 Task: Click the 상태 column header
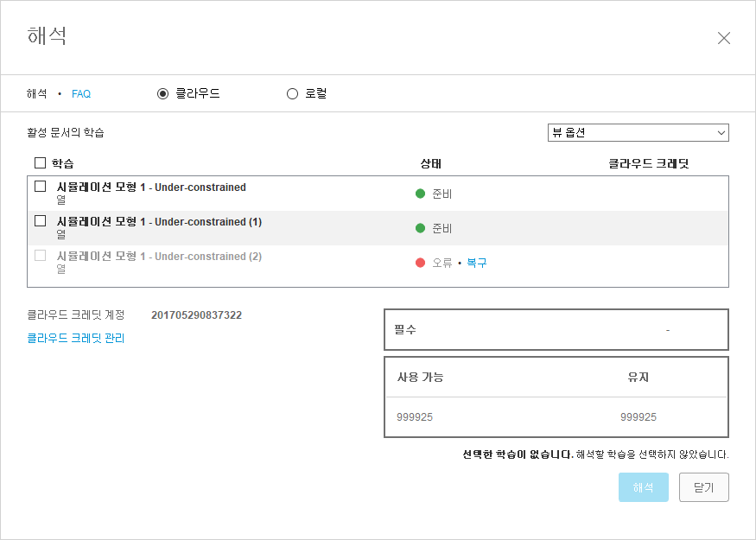[x=430, y=163]
